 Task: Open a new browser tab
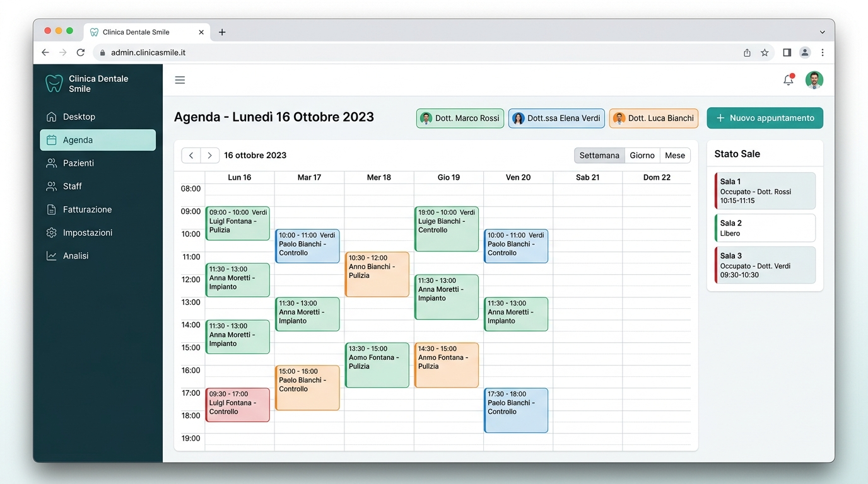click(222, 32)
